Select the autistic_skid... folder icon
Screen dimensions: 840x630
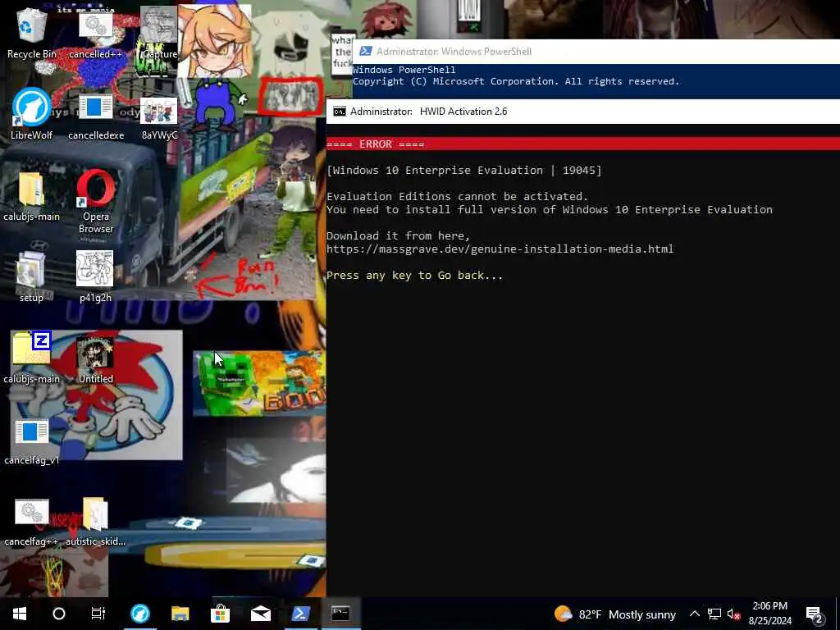pyautogui.click(x=95, y=523)
